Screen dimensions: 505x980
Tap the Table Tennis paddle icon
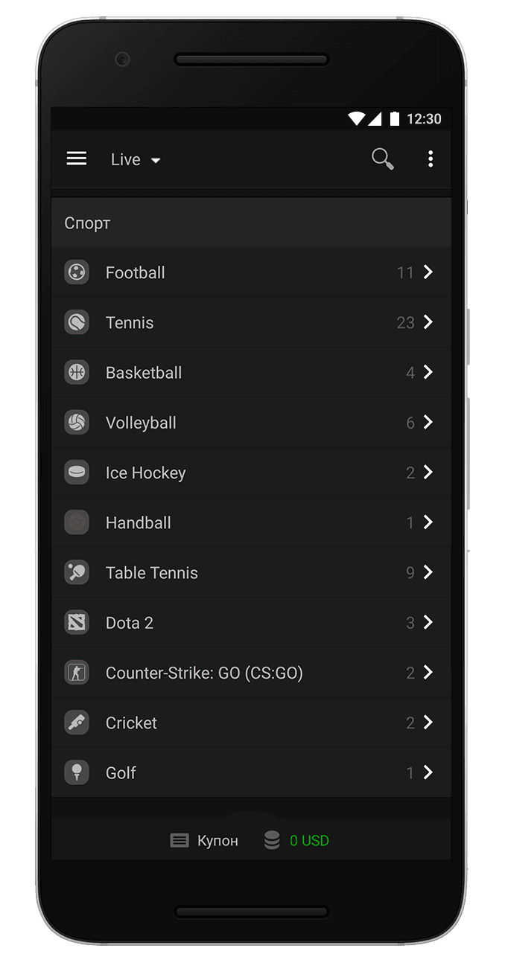click(x=77, y=572)
